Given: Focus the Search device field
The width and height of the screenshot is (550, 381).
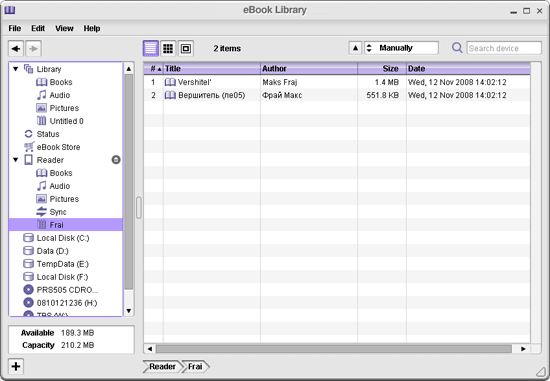Looking at the screenshot, I should (504, 48).
